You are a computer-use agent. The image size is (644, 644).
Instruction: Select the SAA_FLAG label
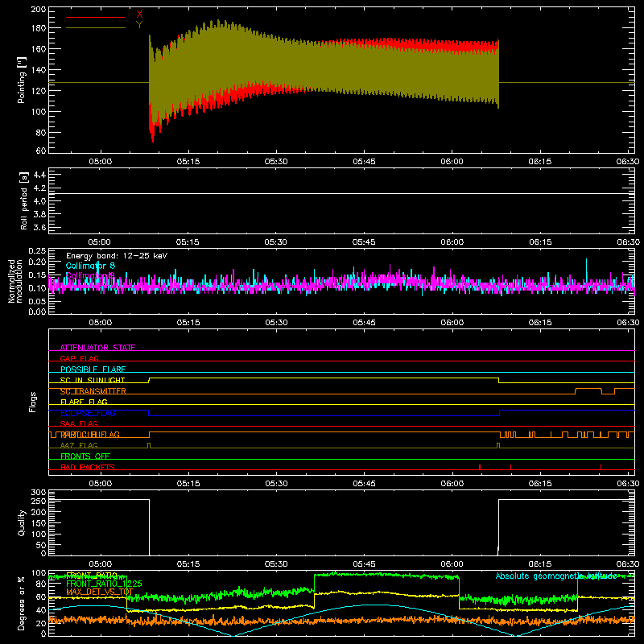(79, 423)
